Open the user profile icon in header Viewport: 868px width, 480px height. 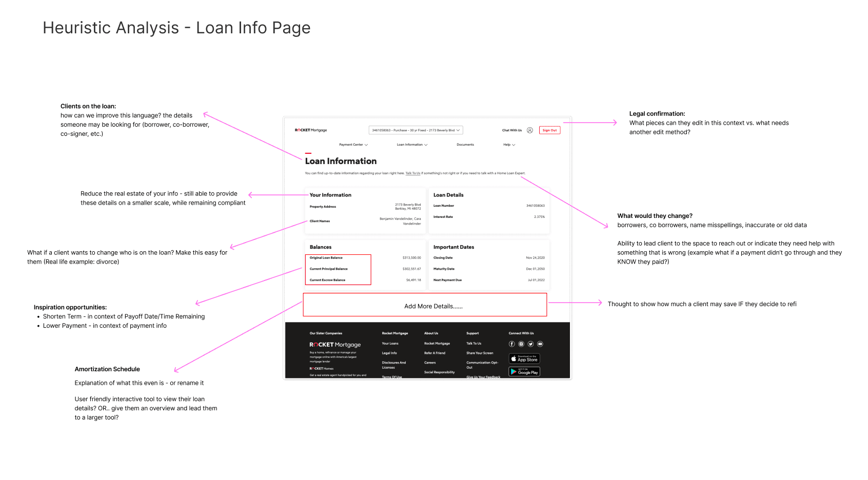coord(530,130)
